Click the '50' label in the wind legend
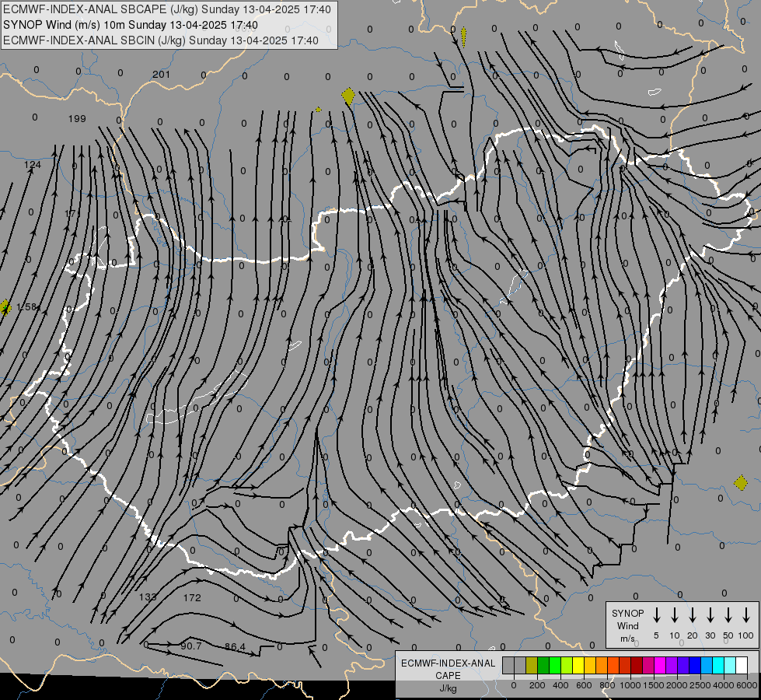 point(728,635)
